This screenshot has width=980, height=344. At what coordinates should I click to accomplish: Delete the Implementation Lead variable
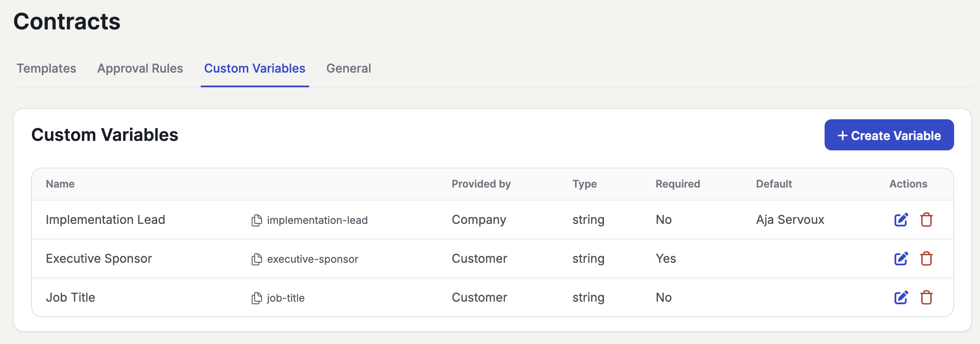click(926, 220)
